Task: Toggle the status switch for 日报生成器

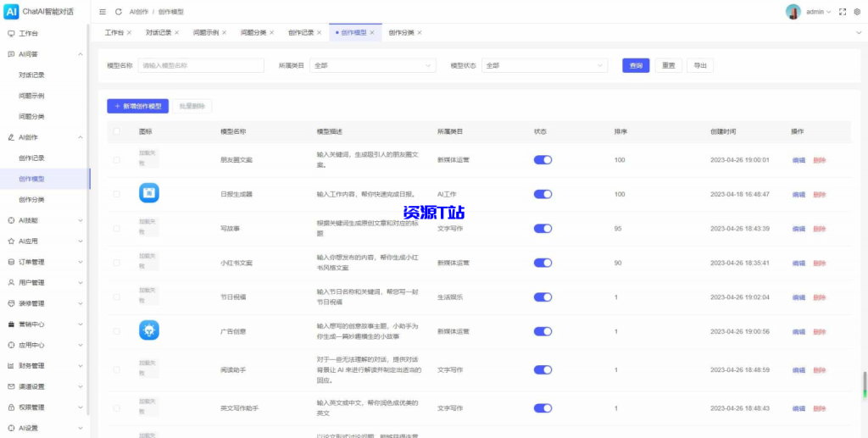Action: coord(542,194)
